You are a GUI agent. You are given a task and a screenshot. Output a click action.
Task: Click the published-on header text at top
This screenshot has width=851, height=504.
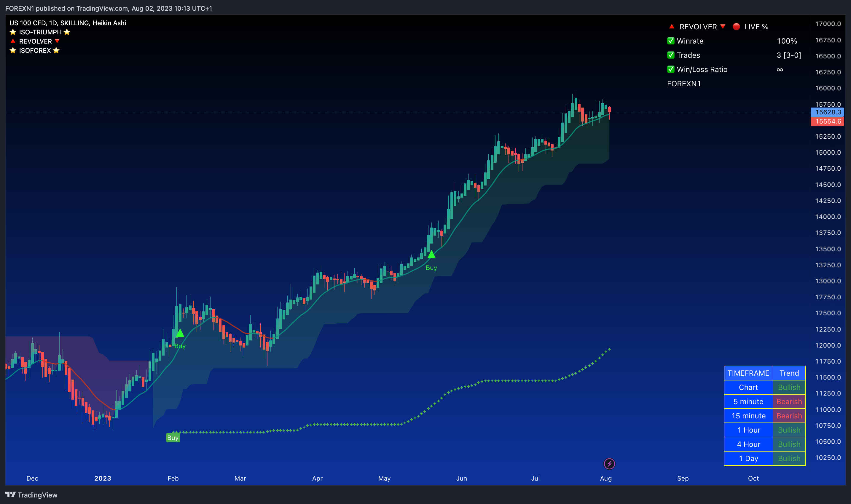tap(109, 8)
